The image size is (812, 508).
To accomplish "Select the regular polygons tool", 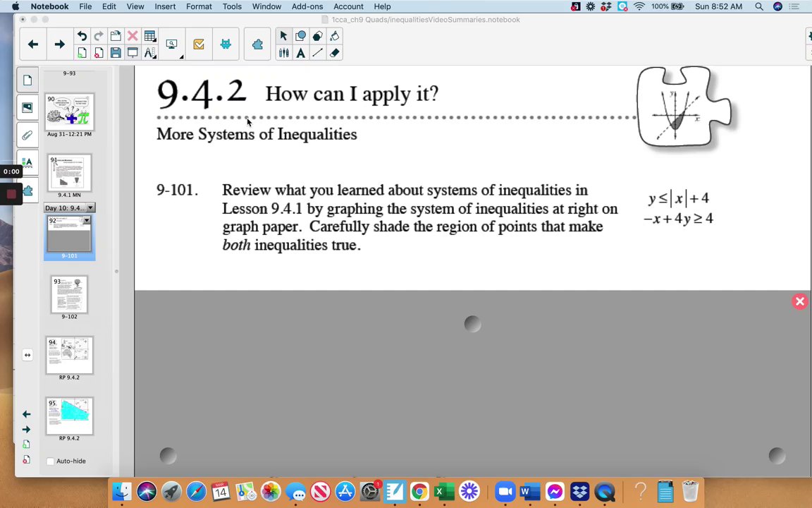I will [x=317, y=36].
